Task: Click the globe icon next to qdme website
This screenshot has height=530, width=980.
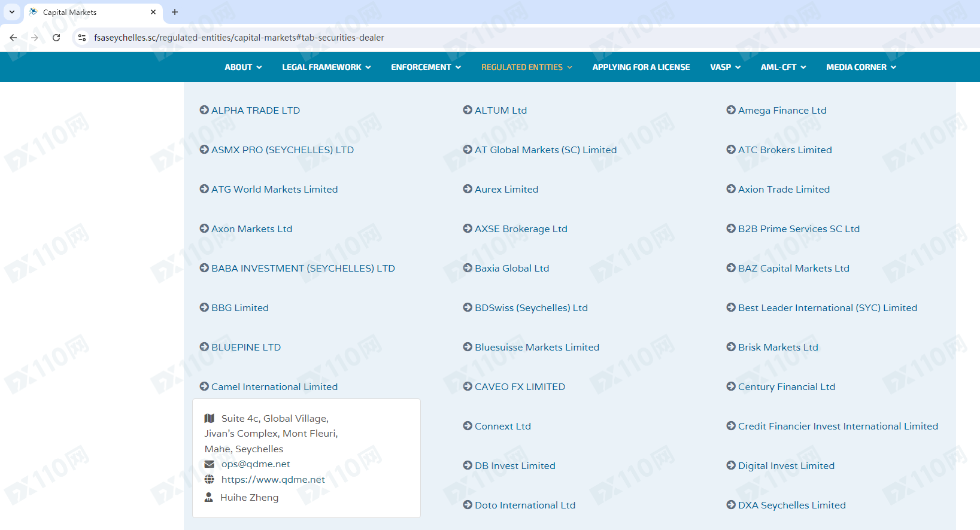Action: [210, 479]
